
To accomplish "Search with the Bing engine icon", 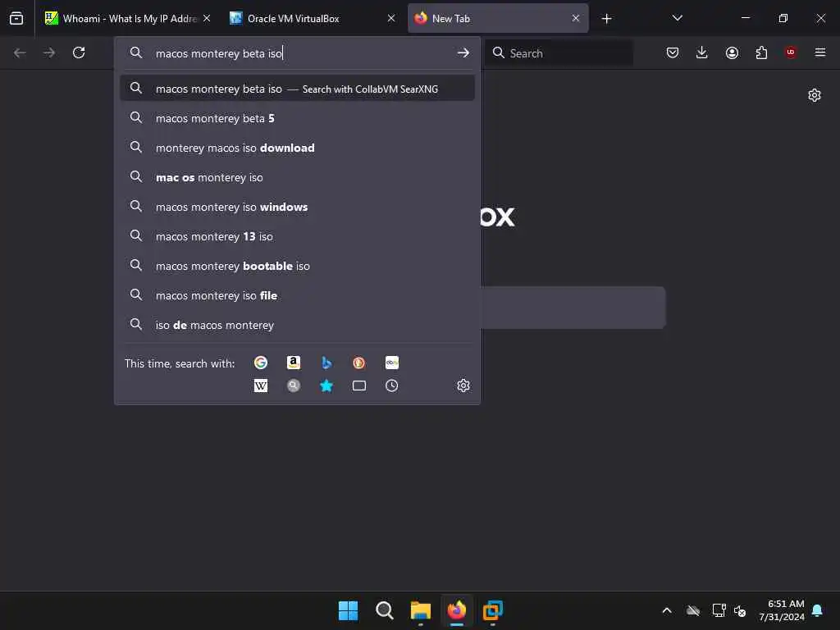I will (326, 363).
